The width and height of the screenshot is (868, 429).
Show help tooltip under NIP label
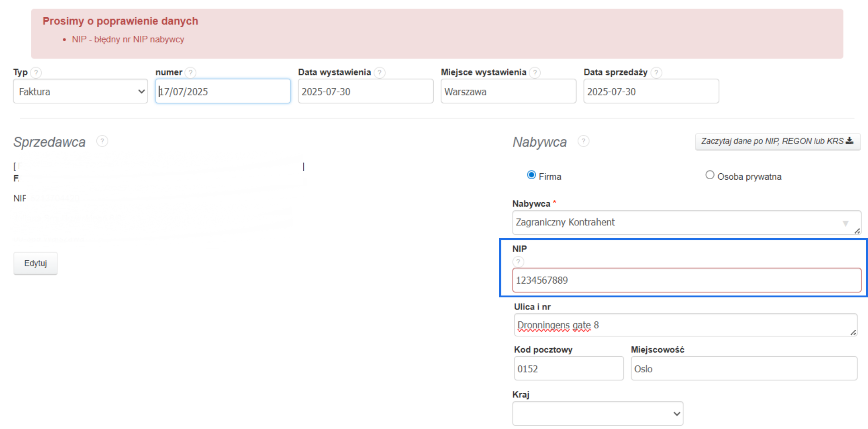click(518, 262)
